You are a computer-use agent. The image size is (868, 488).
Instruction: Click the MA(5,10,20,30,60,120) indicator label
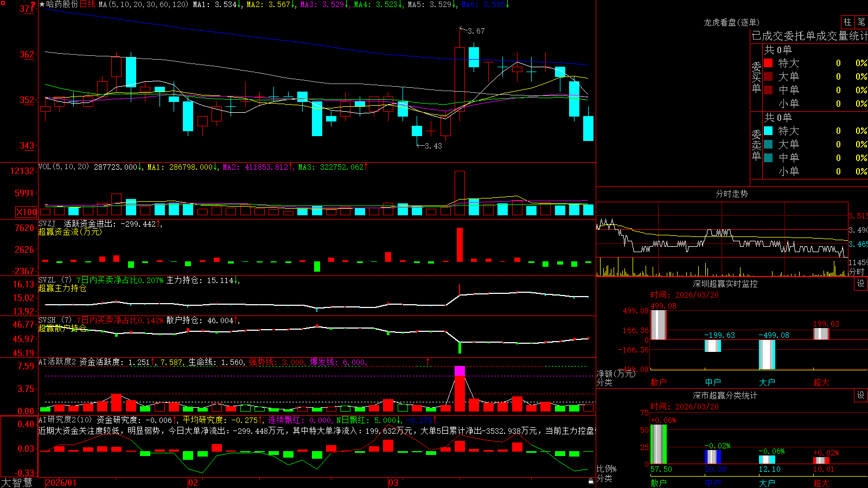tap(143, 4)
